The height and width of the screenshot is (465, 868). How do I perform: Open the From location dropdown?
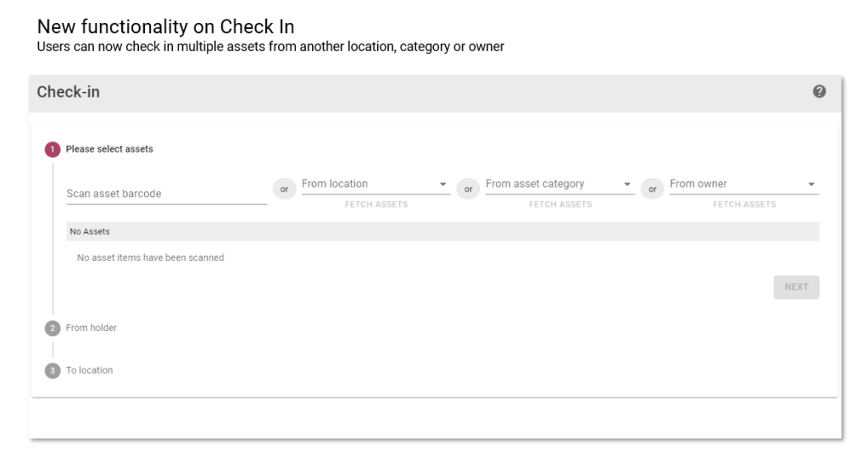pos(376,184)
